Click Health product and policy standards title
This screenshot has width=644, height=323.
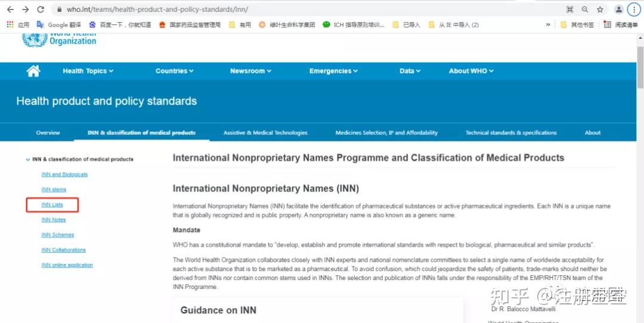106,101
